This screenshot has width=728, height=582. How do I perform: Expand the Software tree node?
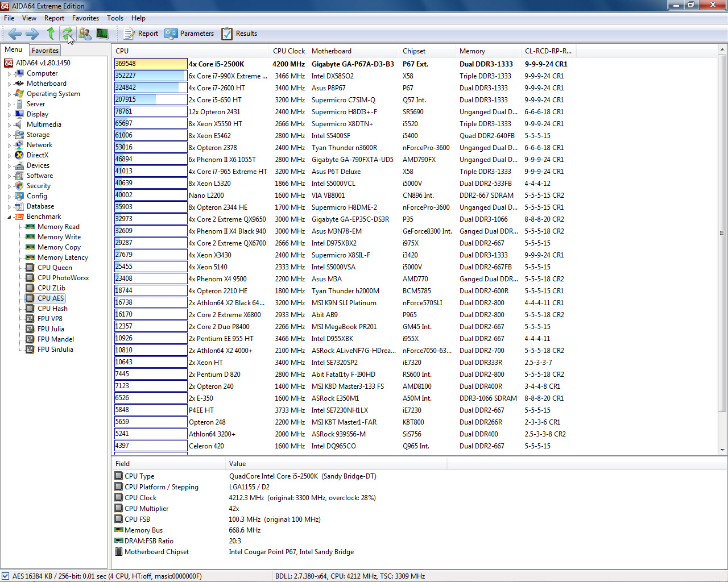(x=9, y=176)
